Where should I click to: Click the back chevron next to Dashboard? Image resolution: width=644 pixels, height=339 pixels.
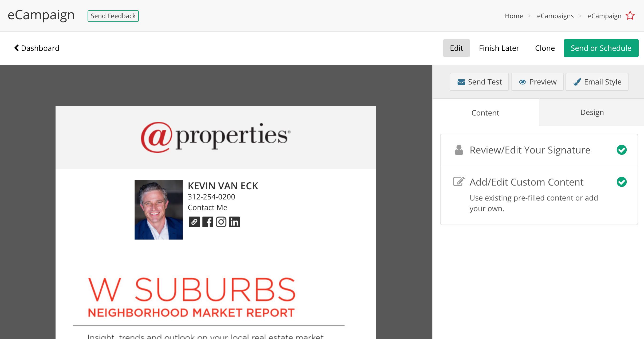coord(17,48)
